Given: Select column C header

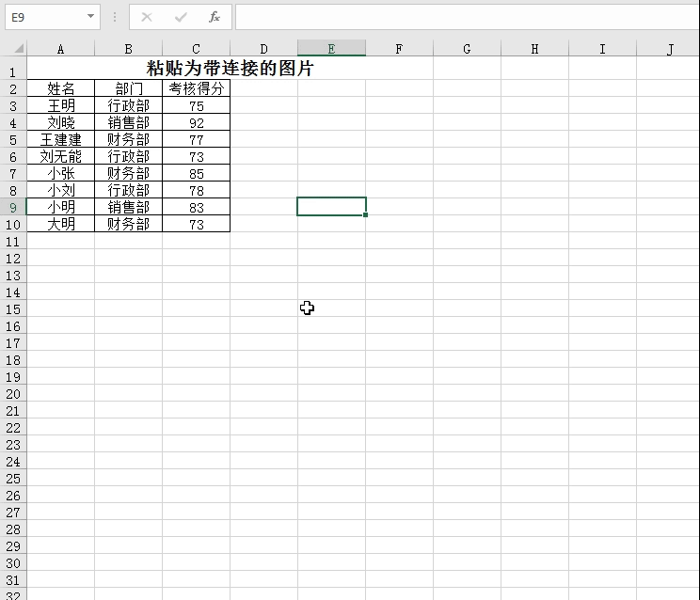Looking at the screenshot, I should coord(196,49).
